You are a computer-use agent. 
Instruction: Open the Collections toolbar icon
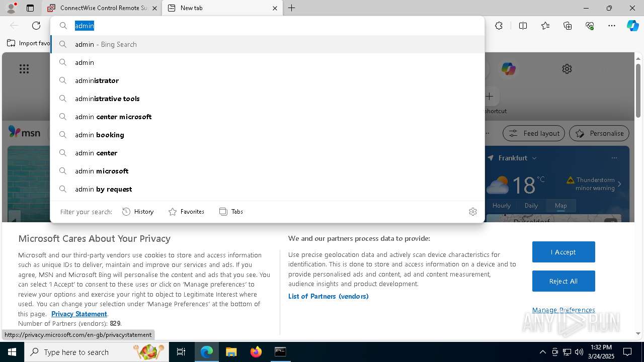tap(568, 26)
